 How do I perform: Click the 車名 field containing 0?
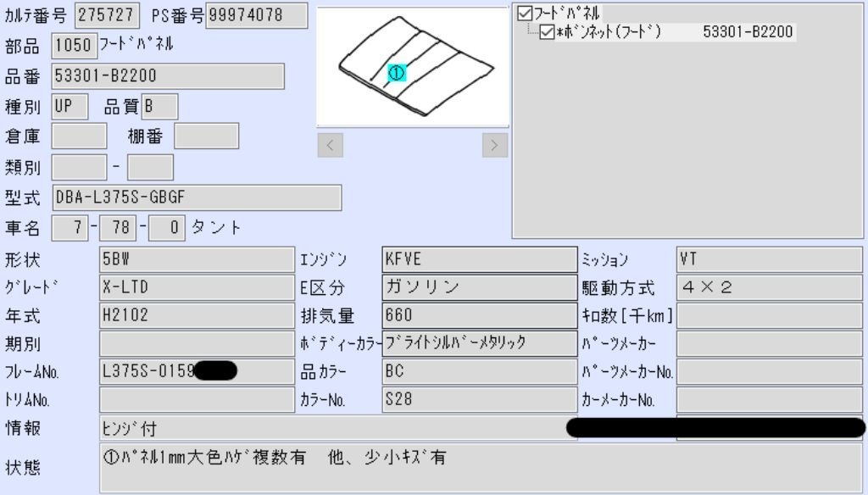click(167, 227)
